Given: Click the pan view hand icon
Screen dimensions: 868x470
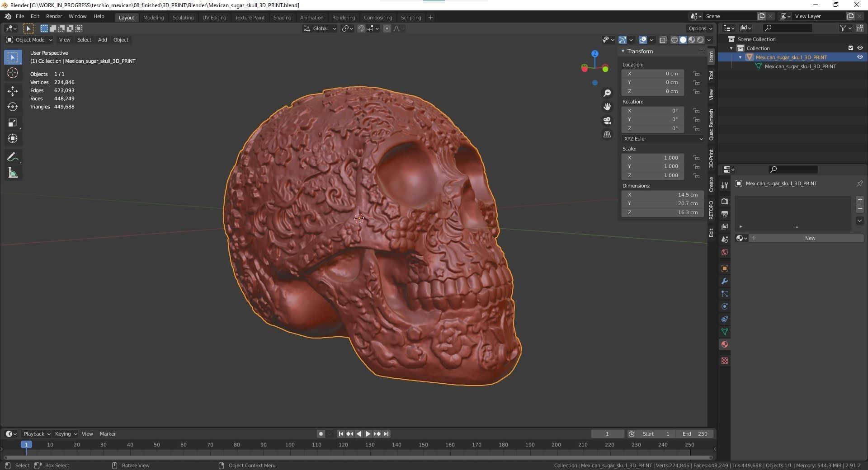Looking at the screenshot, I should pyautogui.click(x=607, y=107).
